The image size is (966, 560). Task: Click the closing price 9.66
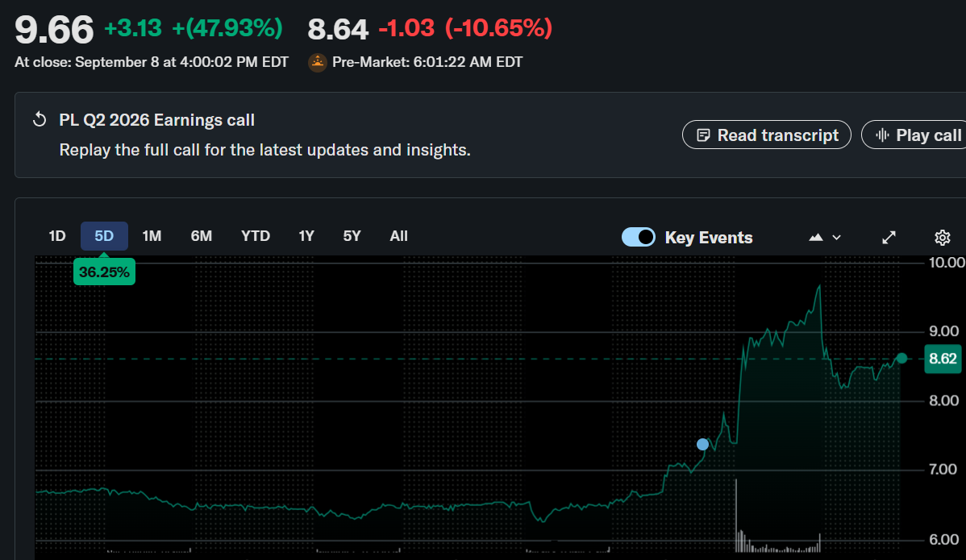click(x=54, y=29)
